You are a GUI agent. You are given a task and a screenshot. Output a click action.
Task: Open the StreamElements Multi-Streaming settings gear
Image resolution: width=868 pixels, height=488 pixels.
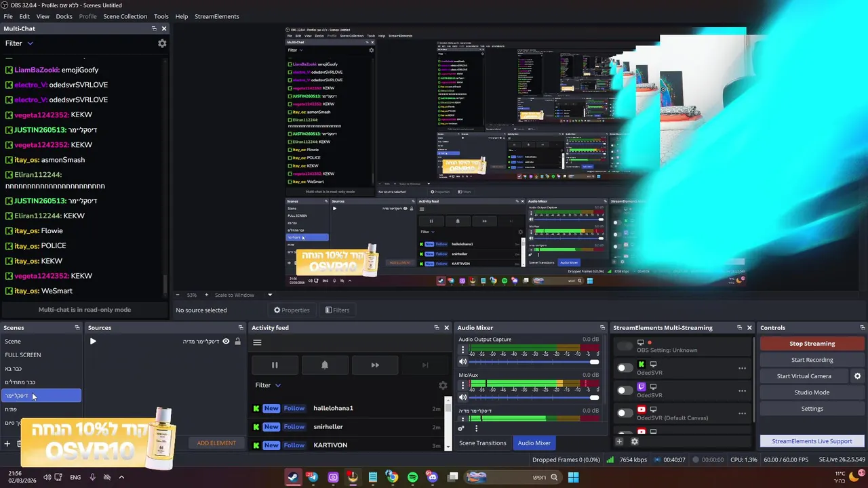[635, 441]
